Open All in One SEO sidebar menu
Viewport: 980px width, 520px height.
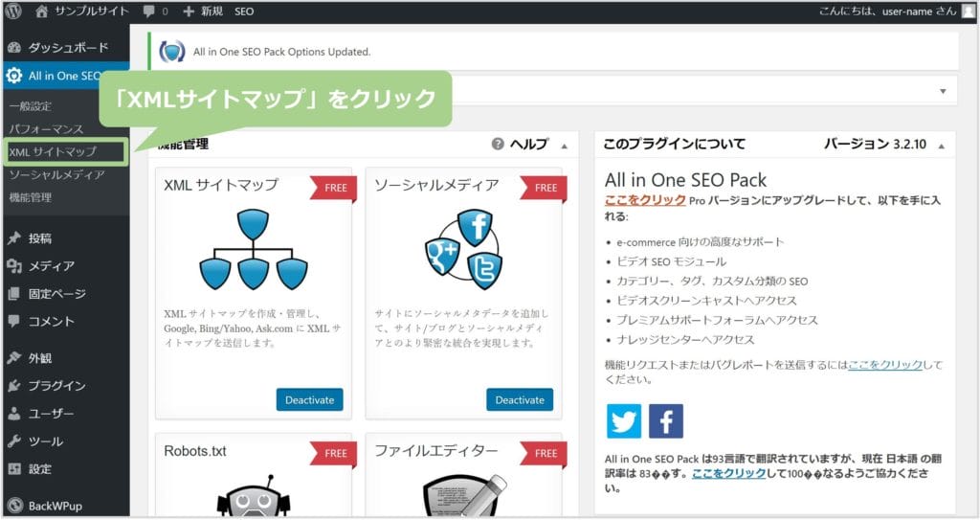(x=66, y=76)
